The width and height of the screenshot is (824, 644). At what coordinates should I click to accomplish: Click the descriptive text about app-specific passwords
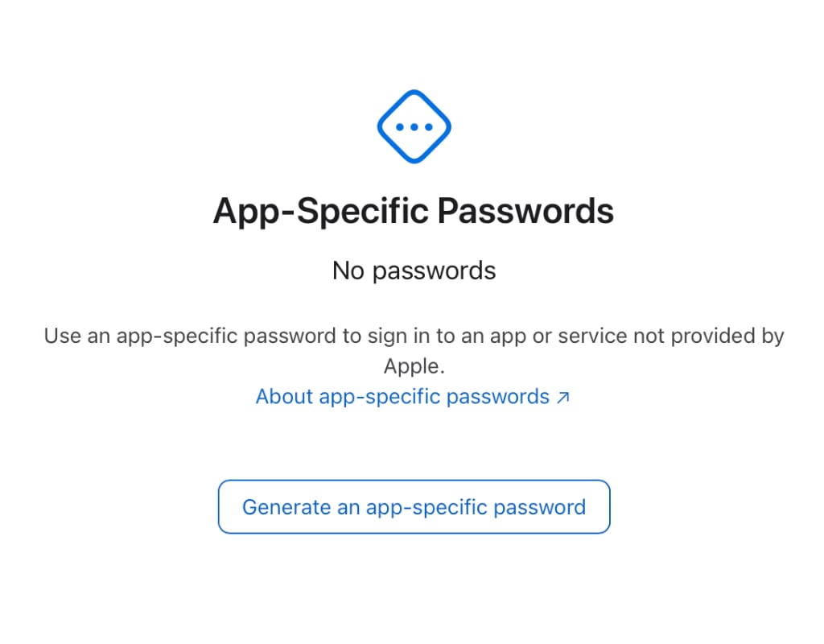(x=414, y=336)
